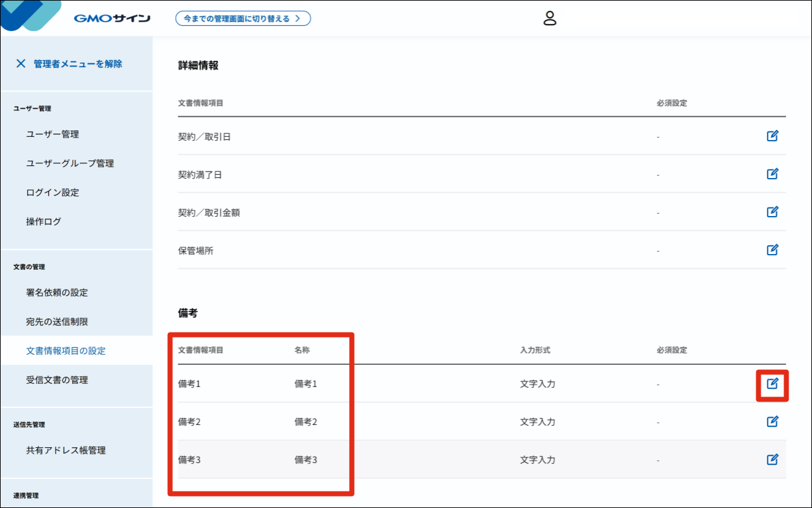Open edit for 備考3 row
Image resolution: width=812 pixels, height=508 pixels.
(772, 459)
